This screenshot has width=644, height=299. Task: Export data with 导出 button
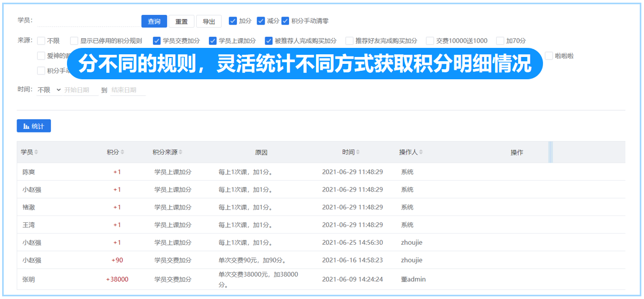tap(209, 21)
